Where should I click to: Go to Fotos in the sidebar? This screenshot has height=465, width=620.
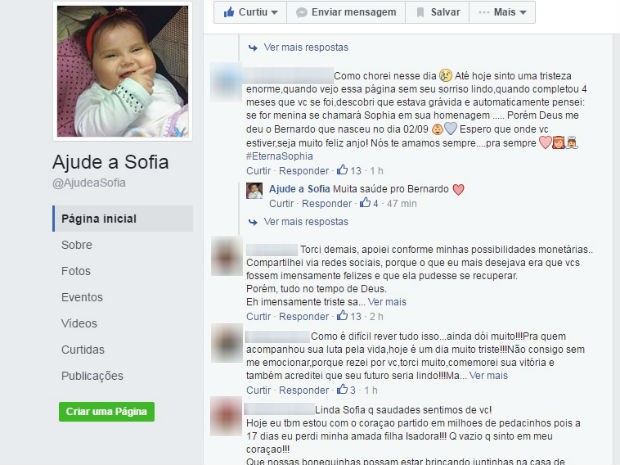point(76,271)
